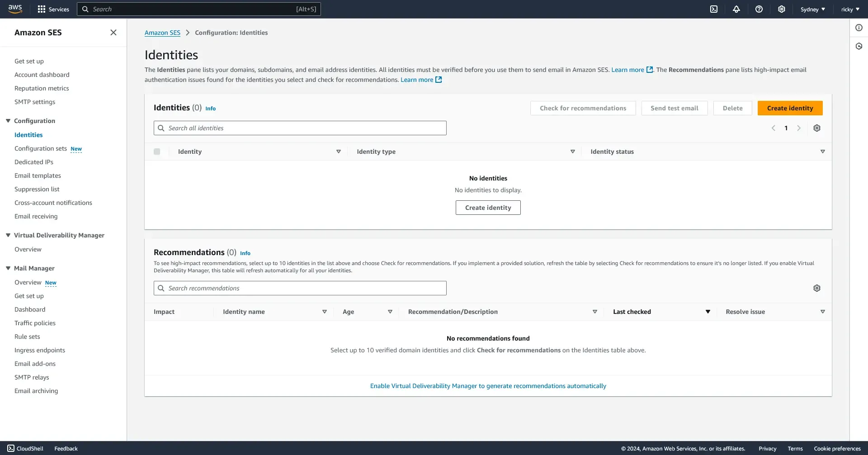Select Identities in sidebar
The width and height of the screenshot is (868, 455).
28,135
